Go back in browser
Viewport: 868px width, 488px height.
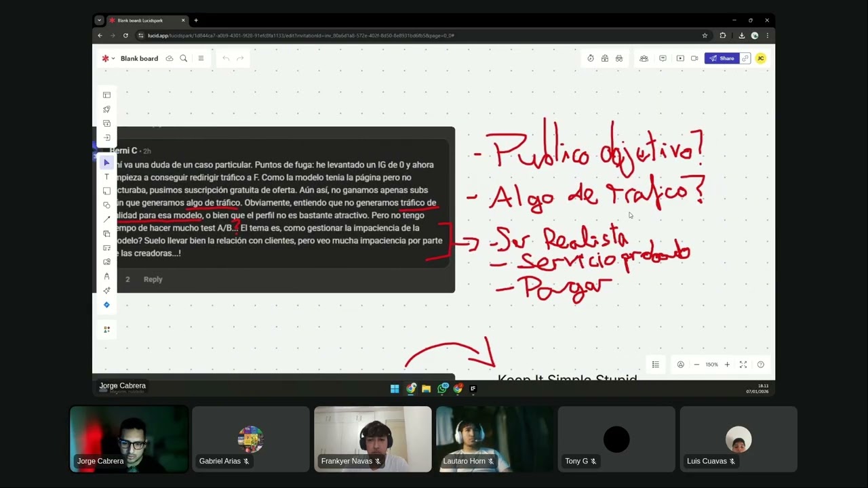(100, 35)
